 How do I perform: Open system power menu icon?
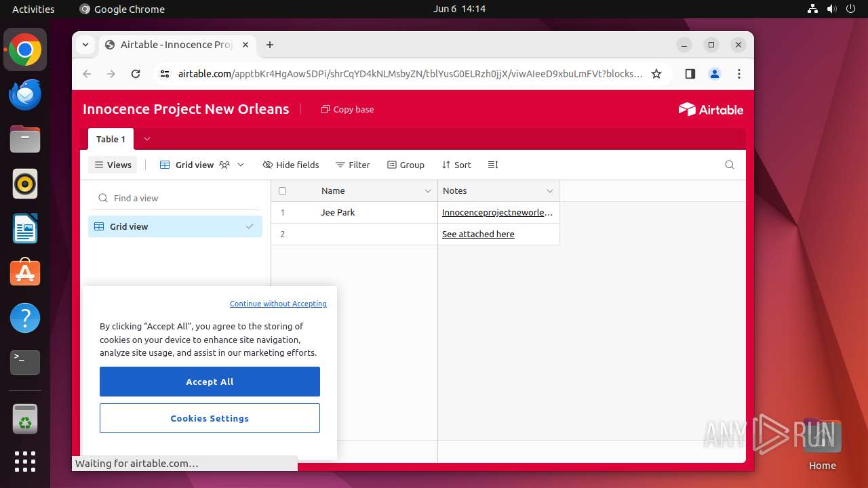click(x=850, y=9)
